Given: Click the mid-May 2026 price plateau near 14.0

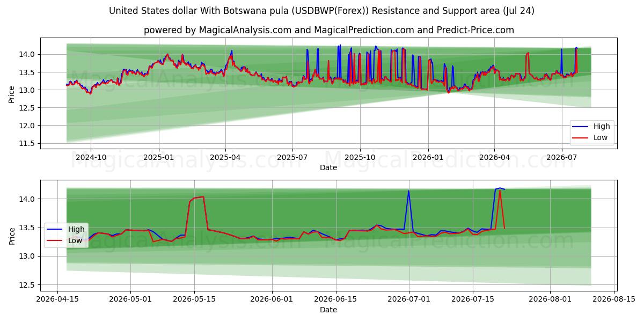Looking at the screenshot, I should tap(196, 198).
